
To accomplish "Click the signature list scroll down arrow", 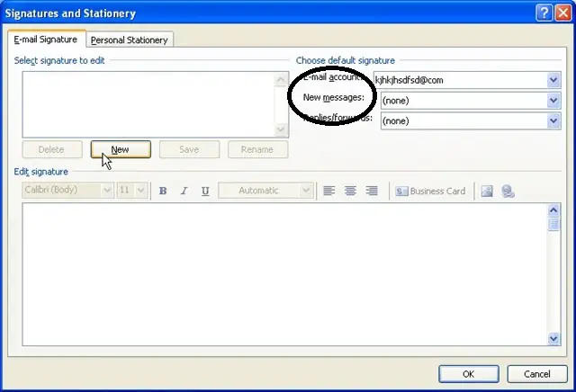I will [x=281, y=129].
